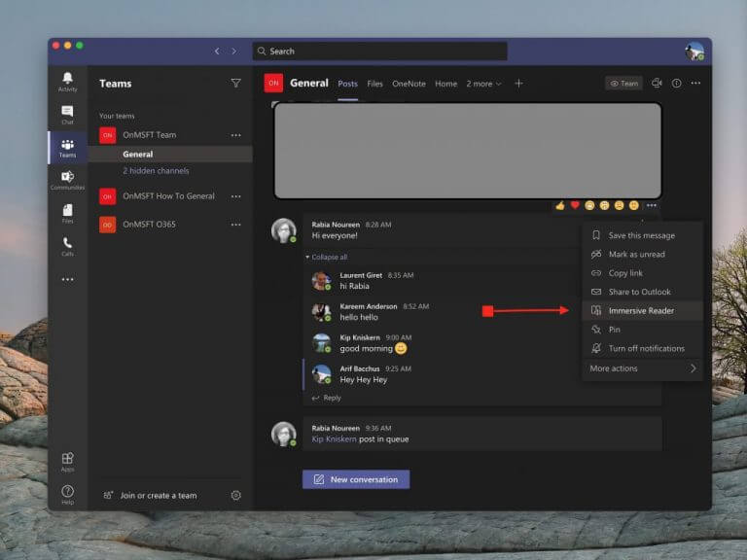Image resolution: width=747 pixels, height=560 pixels.
Task: Show the 2 hidden channels
Action: point(156,171)
